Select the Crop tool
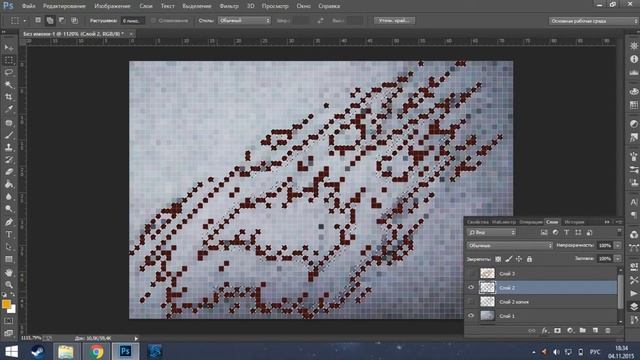The height and width of the screenshot is (360, 640). (x=9, y=97)
